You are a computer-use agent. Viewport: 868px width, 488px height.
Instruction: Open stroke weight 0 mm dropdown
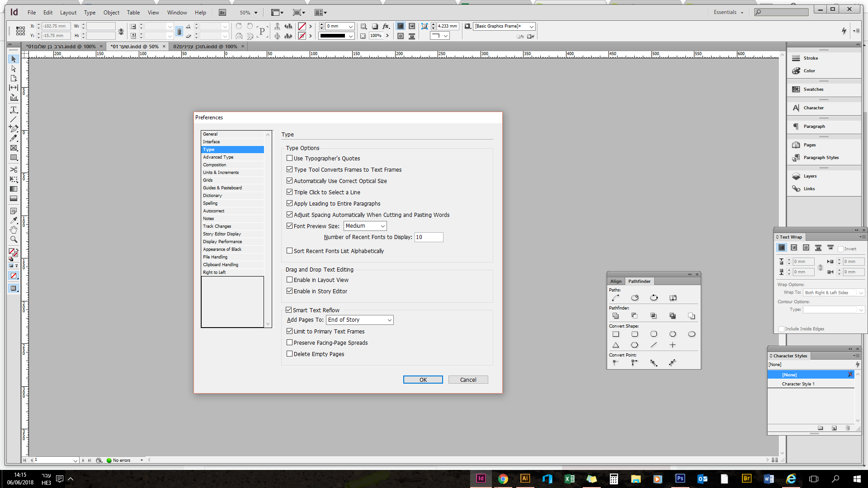[x=351, y=26]
